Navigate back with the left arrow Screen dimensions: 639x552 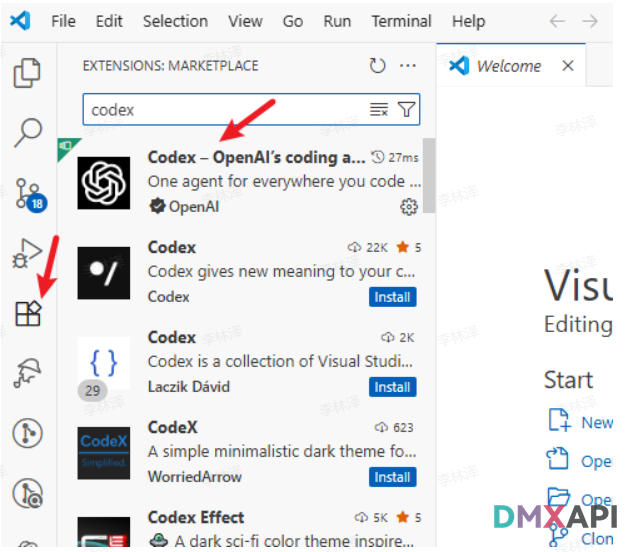557,21
